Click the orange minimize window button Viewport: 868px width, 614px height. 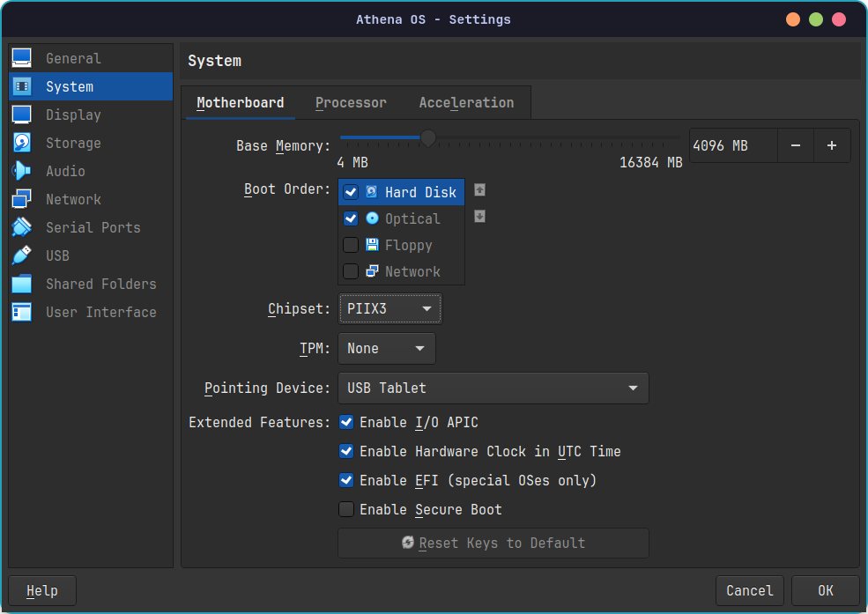(x=793, y=19)
